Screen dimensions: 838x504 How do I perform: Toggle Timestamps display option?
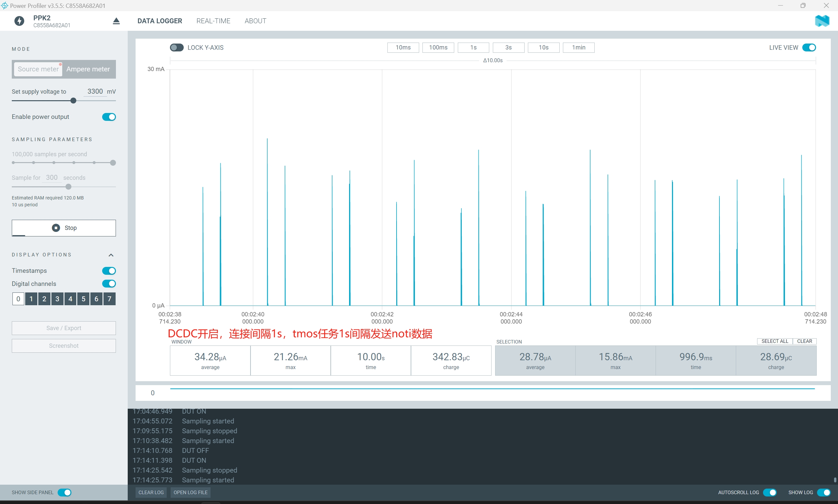tap(109, 271)
